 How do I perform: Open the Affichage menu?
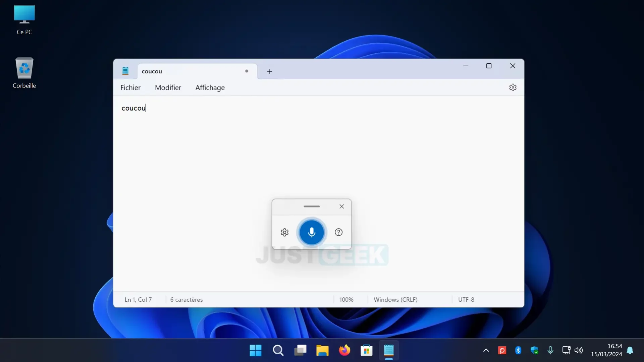[x=210, y=87]
